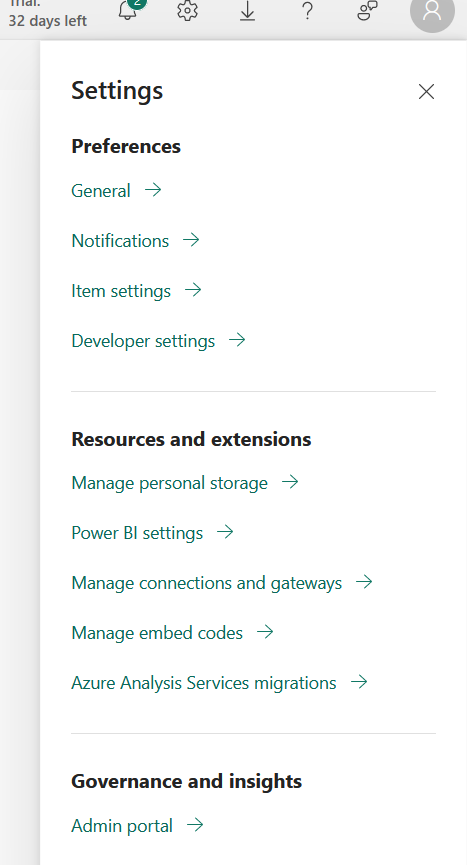
Task: Click the arrow next to Notifications
Action: [x=191, y=240]
